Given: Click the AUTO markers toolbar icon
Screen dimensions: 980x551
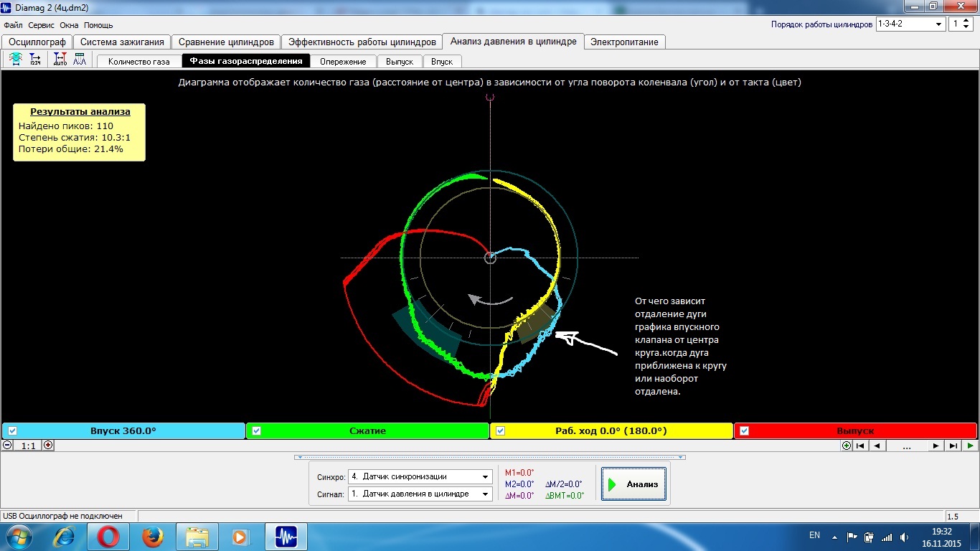Looking at the screenshot, I should coord(60,60).
